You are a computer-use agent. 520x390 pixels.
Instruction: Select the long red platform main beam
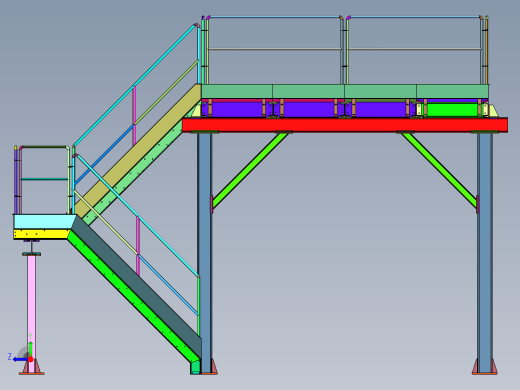(x=345, y=125)
